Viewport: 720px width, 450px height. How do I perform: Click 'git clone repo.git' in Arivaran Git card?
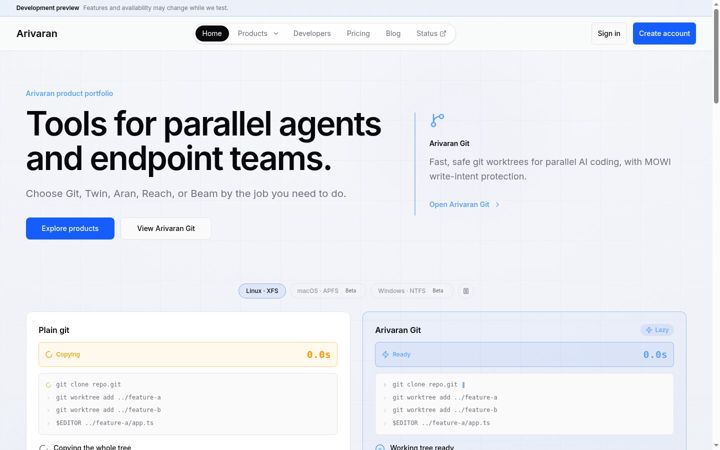coord(425,384)
